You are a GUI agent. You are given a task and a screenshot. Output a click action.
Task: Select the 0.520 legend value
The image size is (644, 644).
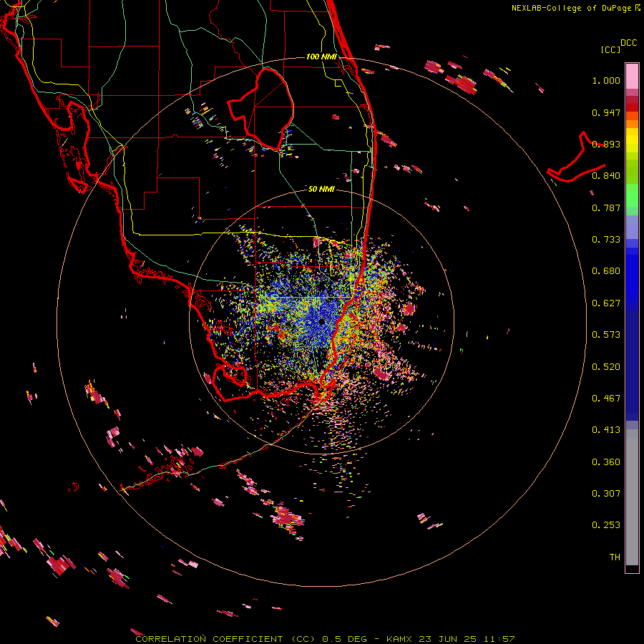point(606,367)
